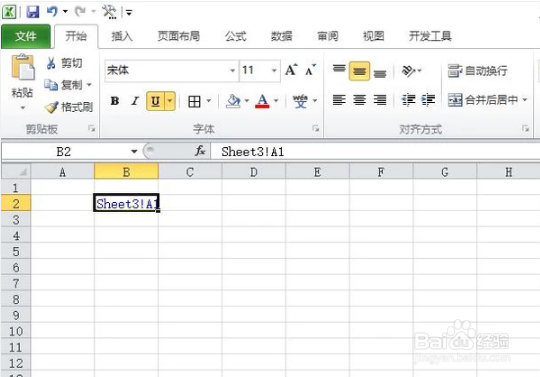Click the 宋体 font name box

tap(167, 71)
